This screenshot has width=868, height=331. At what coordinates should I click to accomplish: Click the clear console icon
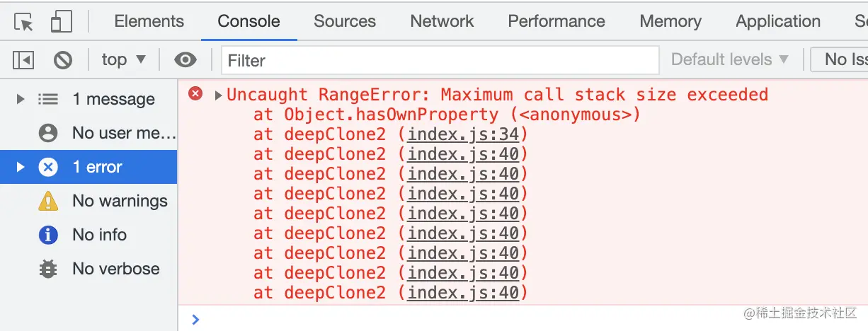pos(63,60)
